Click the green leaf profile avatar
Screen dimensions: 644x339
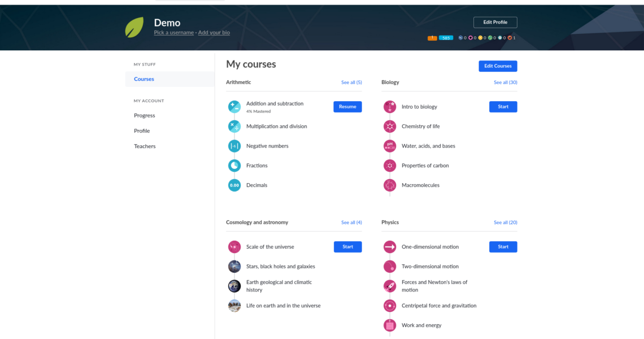134,27
